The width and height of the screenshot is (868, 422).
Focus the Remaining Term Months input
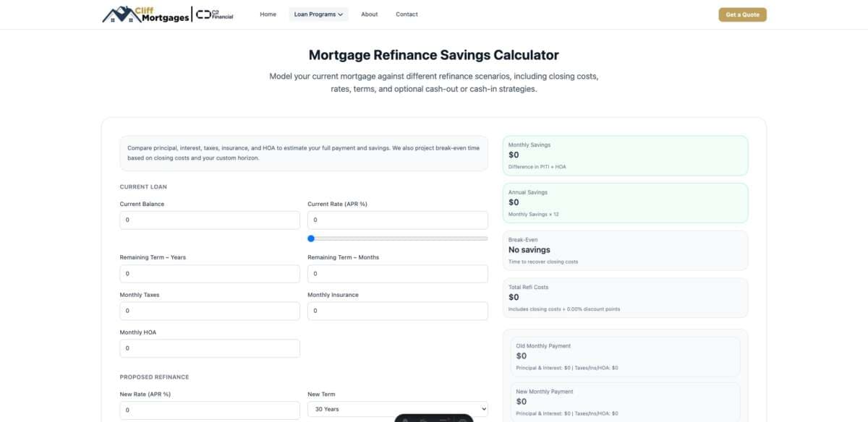(397, 273)
